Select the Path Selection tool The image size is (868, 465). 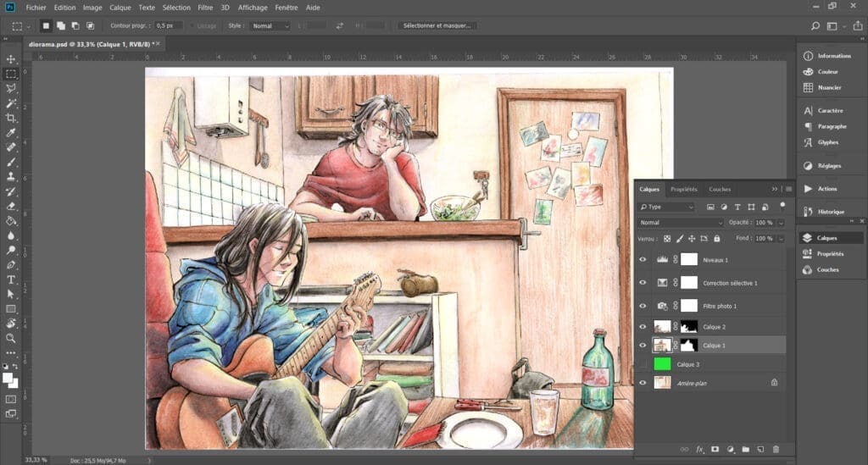tap(10, 294)
